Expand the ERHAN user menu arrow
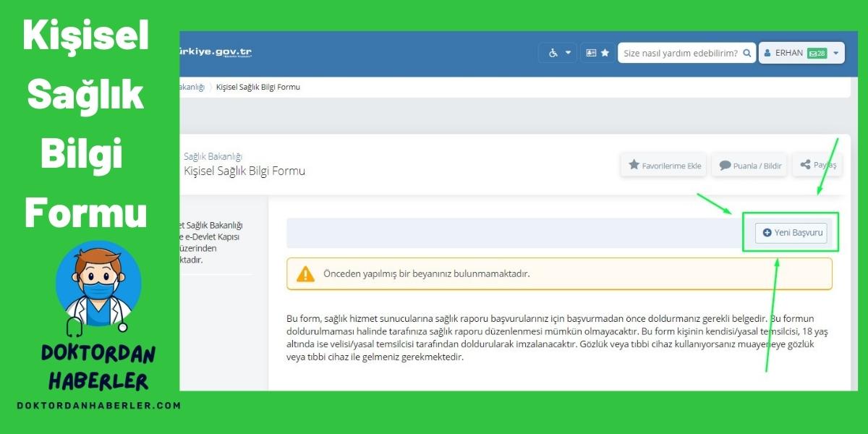The width and height of the screenshot is (868, 434). (x=836, y=53)
